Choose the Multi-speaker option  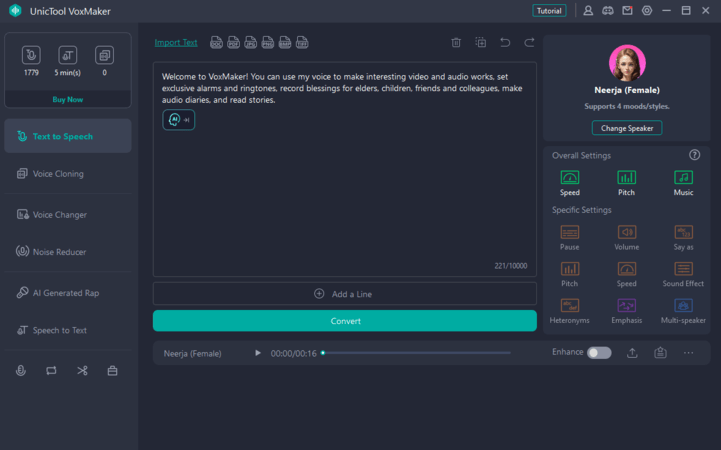(683, 311)
